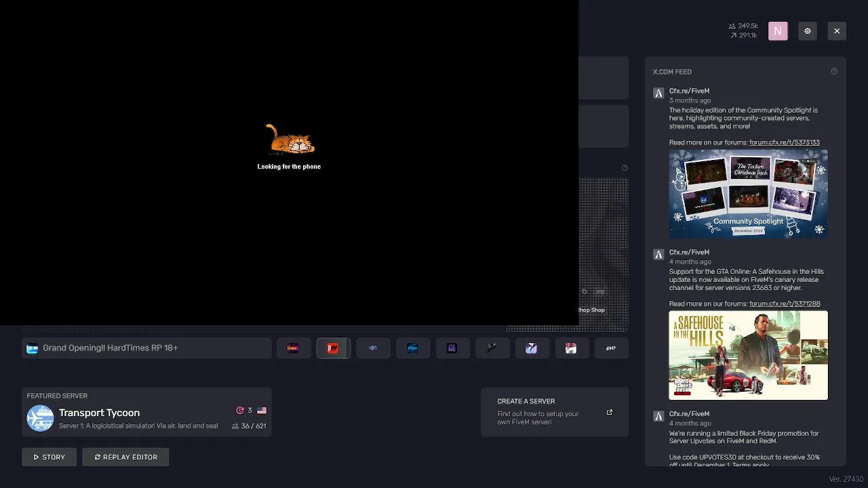Open the settings gear button
The image size is (868, 488).
[807, 31]
